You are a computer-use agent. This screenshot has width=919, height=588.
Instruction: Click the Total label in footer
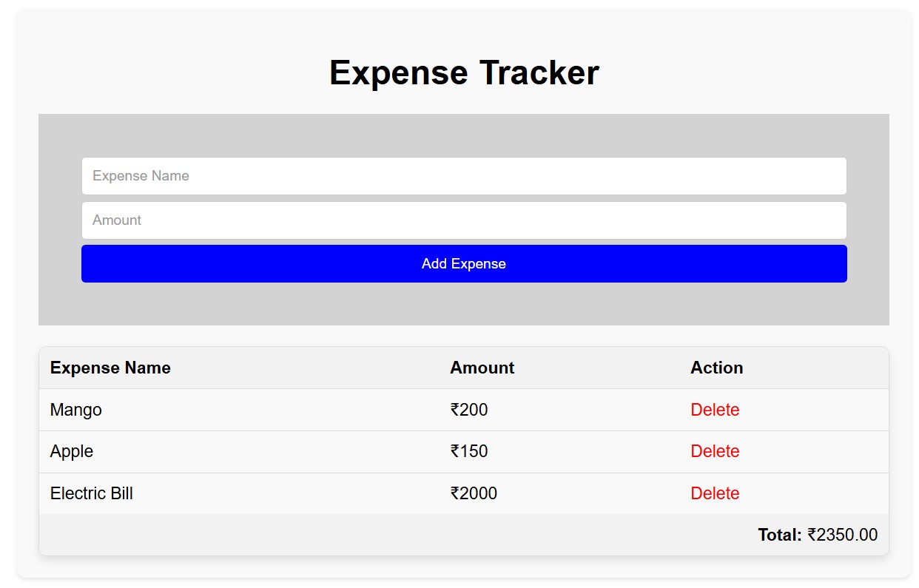pos(780,535)
